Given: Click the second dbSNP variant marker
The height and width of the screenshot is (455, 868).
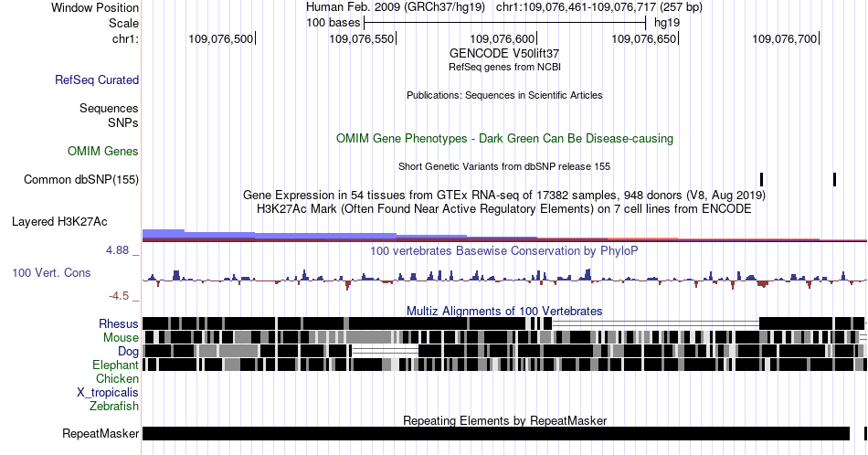Looking at the screenshot, I should [x=834, y=179].
